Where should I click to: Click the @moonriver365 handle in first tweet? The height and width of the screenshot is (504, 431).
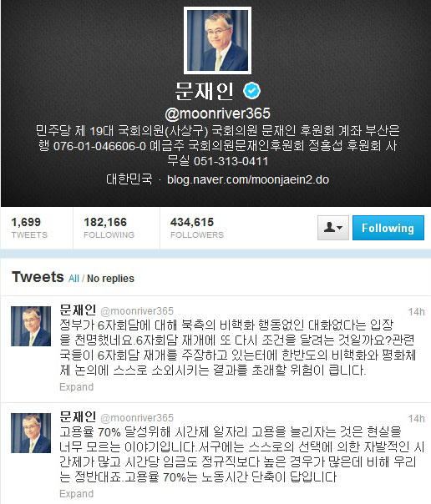pos(137,311)
